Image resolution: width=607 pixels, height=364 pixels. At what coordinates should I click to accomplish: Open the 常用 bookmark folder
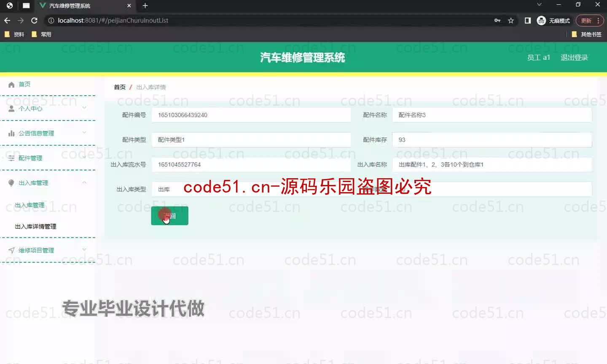(x=41, y=34)
